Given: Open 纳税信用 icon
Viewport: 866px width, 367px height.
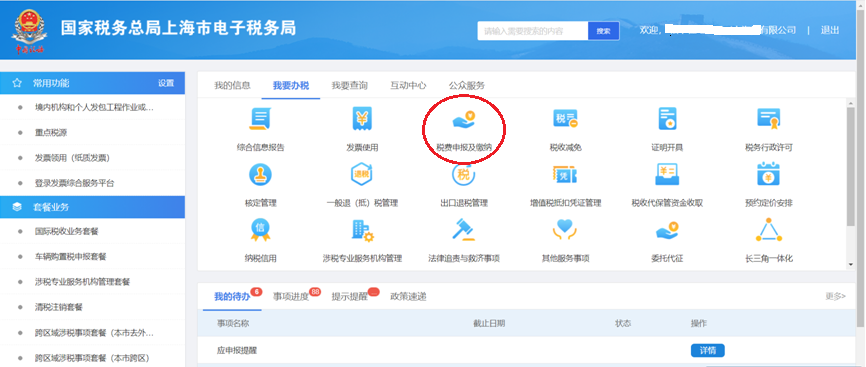Looking at the screenshot, I should coord(260,230).
